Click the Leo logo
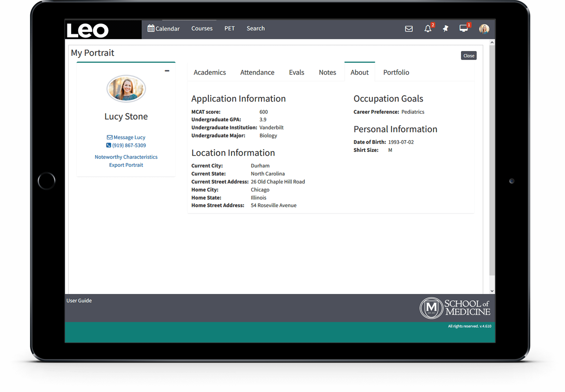 88,30
